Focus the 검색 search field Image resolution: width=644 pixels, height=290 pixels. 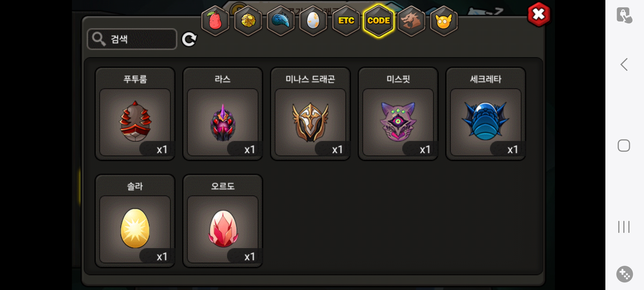pyautogui.click(x=132, y=39)
